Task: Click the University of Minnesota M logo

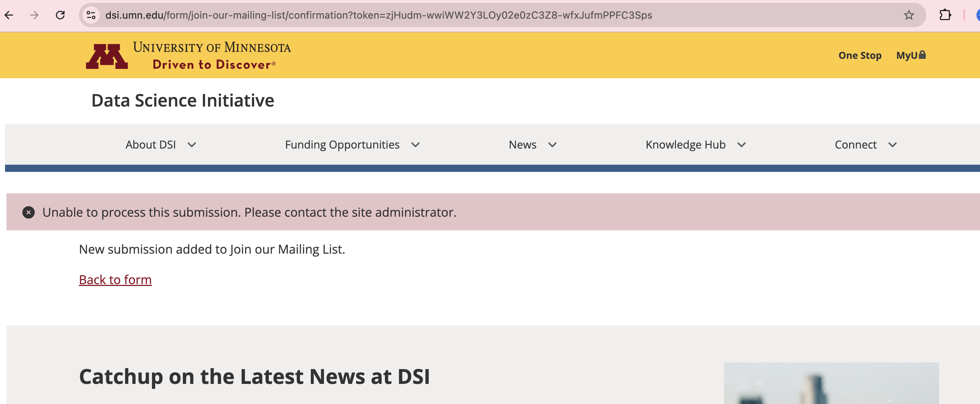Action: 107,56
